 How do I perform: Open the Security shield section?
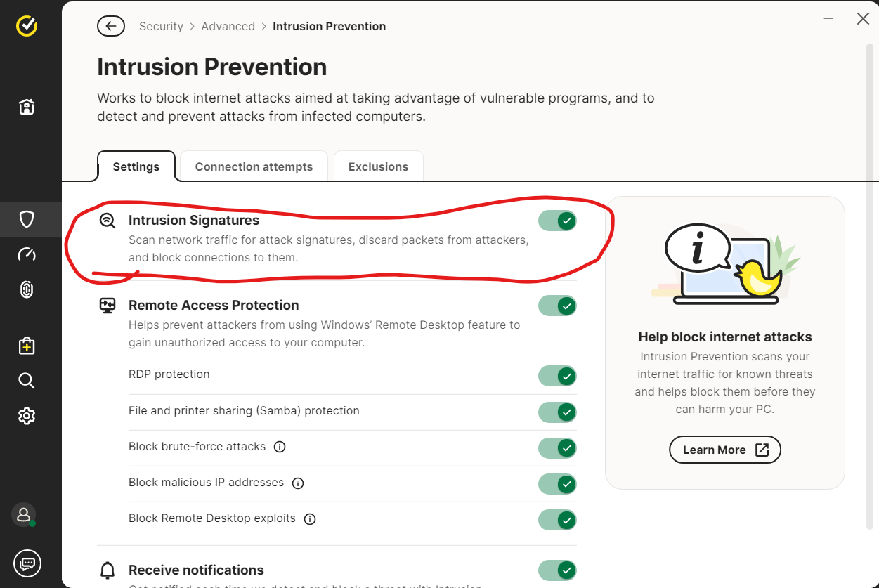[27, 219]
